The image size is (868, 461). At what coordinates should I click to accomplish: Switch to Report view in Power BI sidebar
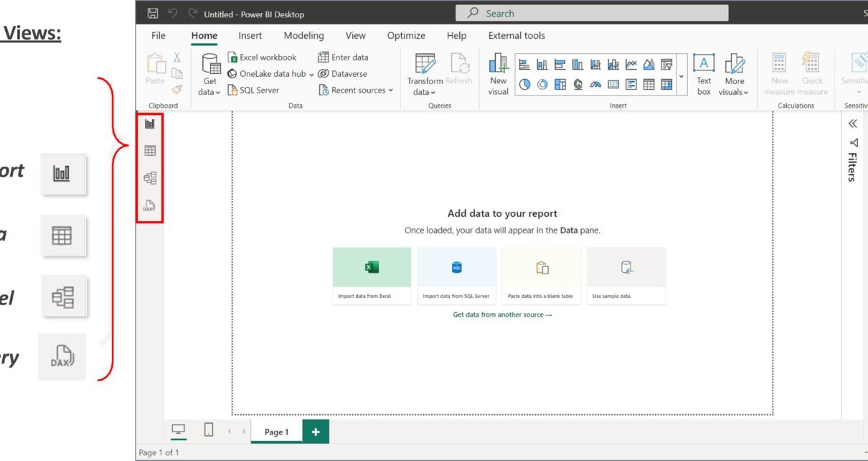(x=150, y=124)
